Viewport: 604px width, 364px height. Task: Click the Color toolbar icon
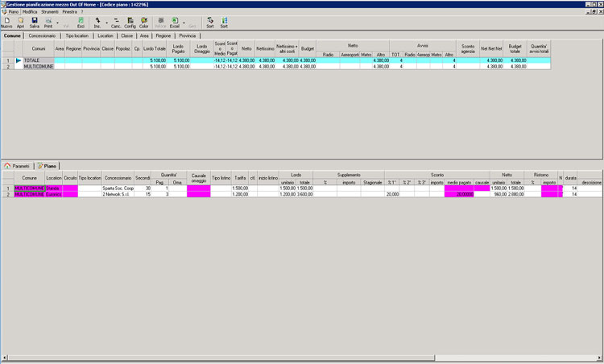tap(143, 22)
